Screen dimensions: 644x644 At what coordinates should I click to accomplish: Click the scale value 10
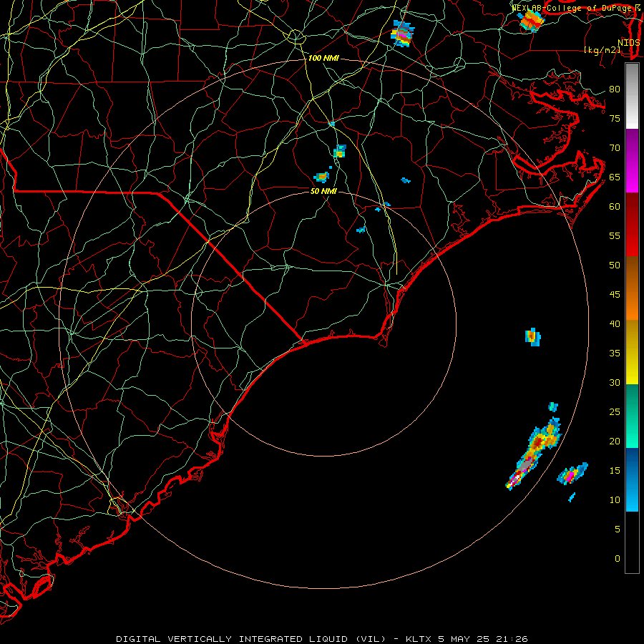tap(615, 500)
